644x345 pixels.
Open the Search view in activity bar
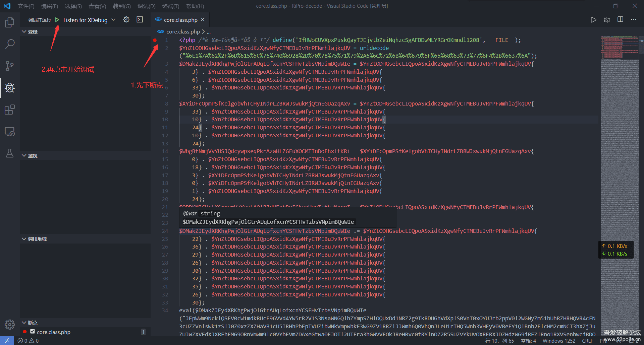tap(10, 44)
